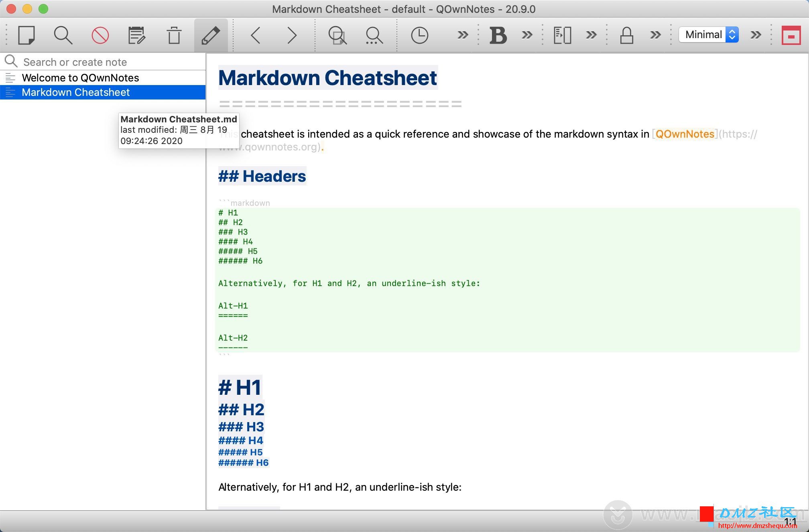This screenshot has width=809, height=532.
Task: Create a new note with the toolbar icon
Action: [26, 35]
